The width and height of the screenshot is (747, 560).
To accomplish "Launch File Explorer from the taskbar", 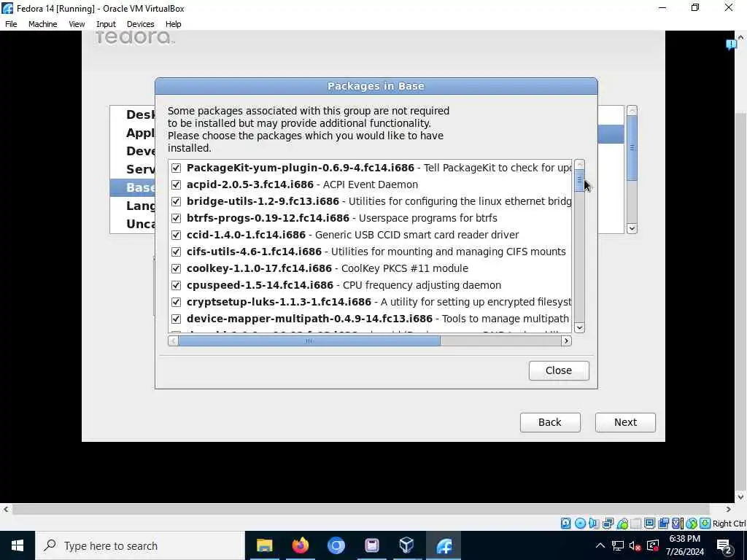I will point(264,545).
